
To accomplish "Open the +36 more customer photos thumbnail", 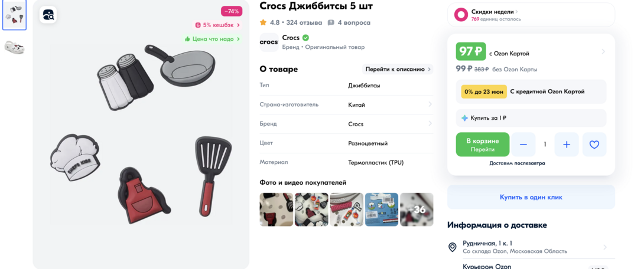I will 417,209.
